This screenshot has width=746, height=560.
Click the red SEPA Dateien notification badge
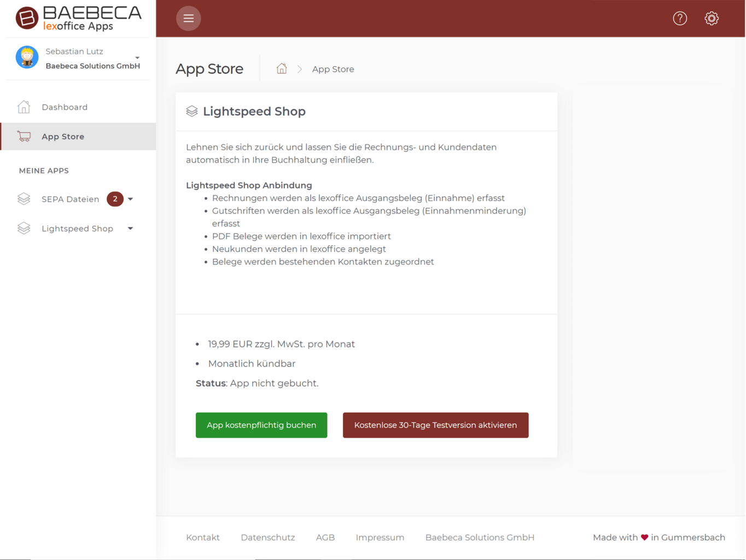pos(115,199)
